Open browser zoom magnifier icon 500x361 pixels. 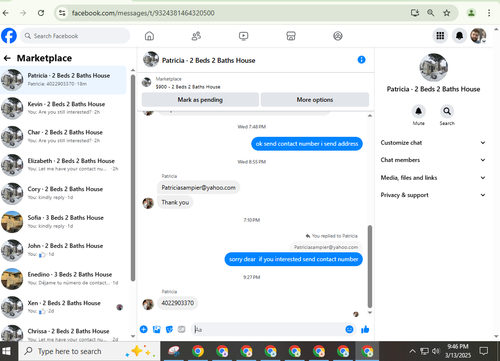(x=431, y=13)
